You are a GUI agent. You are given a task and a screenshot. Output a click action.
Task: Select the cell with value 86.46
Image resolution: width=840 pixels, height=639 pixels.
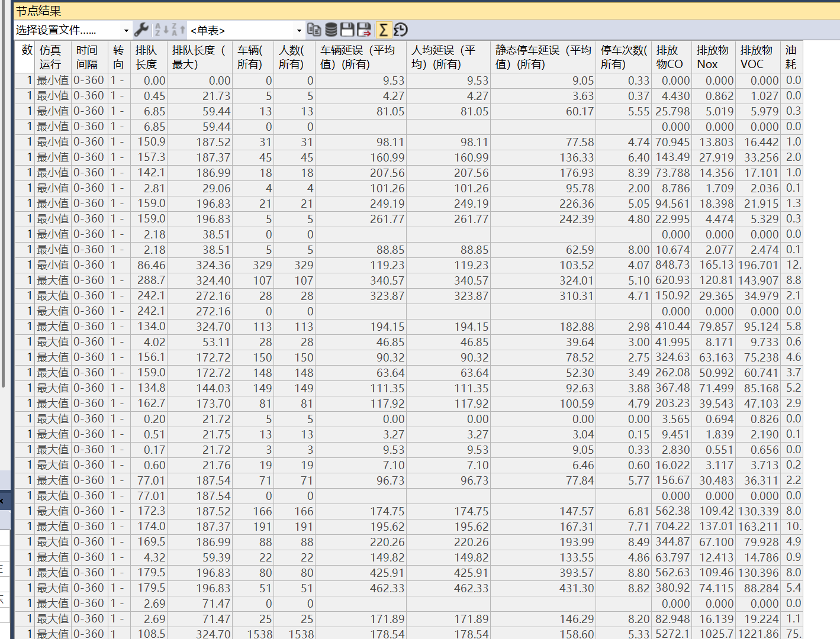149,265
